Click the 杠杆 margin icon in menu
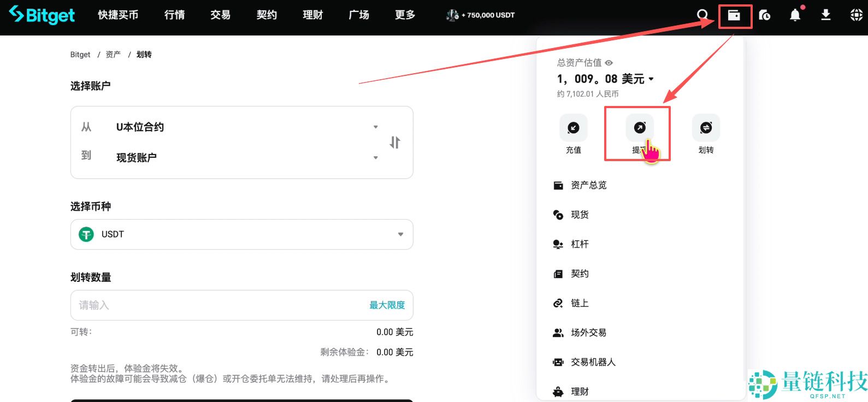The image size is (868, 402). [x=558, y=244]
